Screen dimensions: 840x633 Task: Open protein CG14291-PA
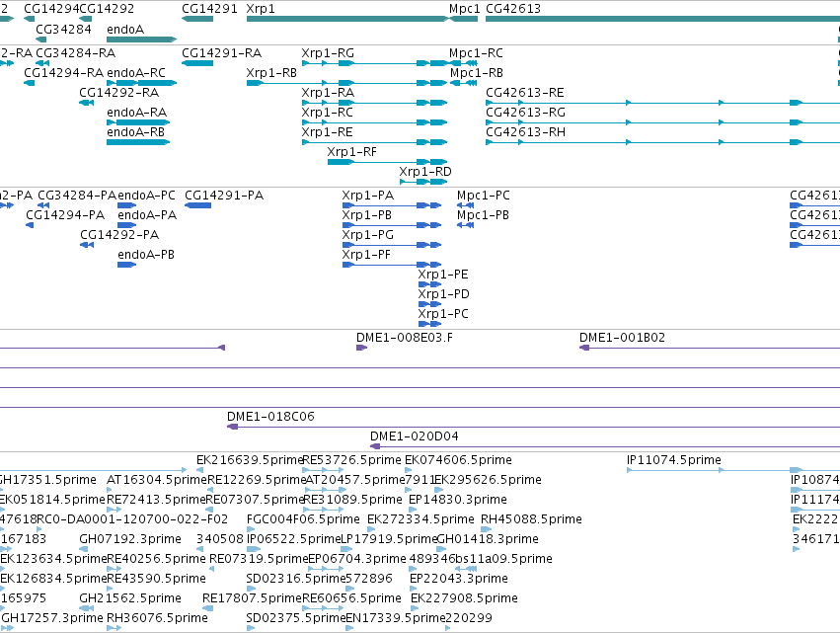tap(224, 196)
